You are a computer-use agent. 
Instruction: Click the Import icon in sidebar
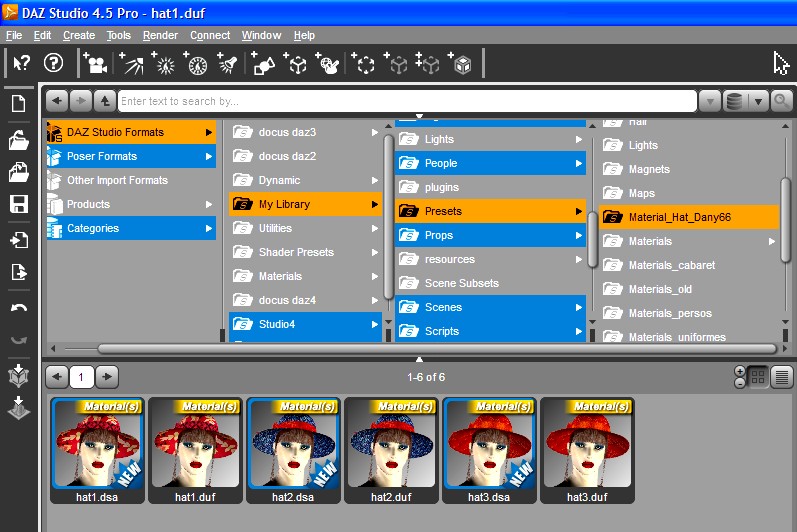pos(19,240)
